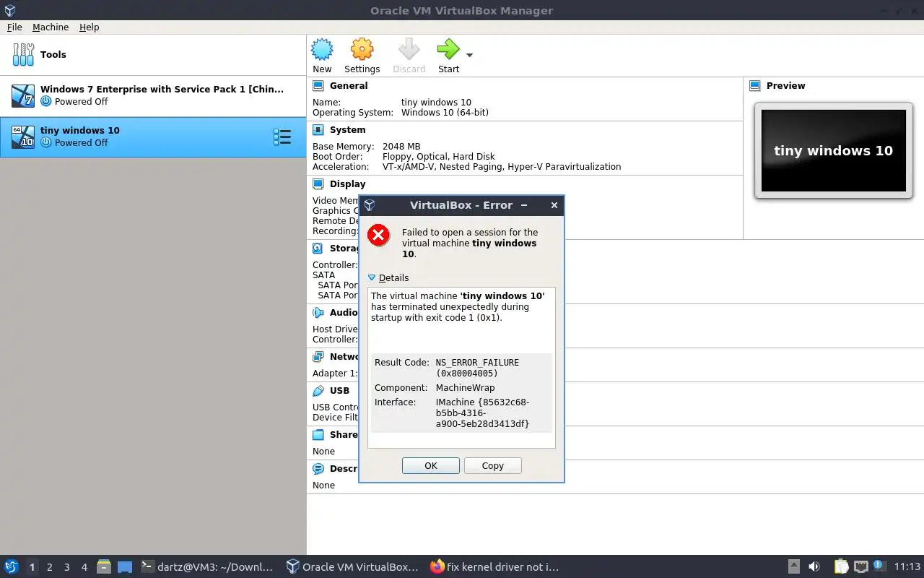Click the green Start arrow icon
This screenshot has width=924, height=578.
448,50
